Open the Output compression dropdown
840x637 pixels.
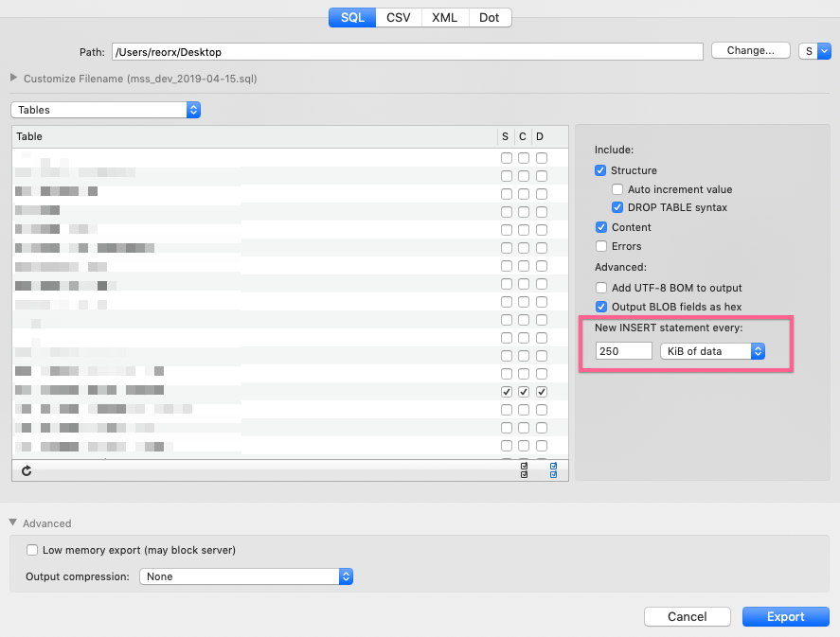(x=246, y=576)
